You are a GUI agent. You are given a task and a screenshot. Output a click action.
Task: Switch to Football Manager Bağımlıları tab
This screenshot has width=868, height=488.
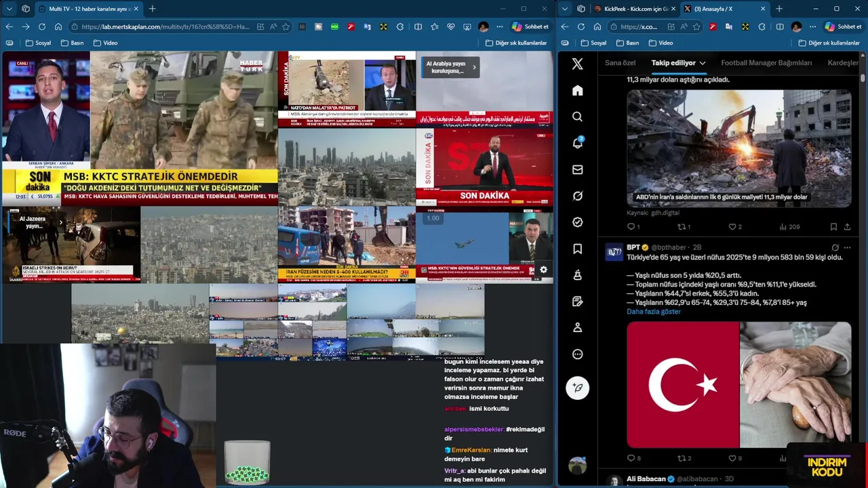tap(766, 63)
